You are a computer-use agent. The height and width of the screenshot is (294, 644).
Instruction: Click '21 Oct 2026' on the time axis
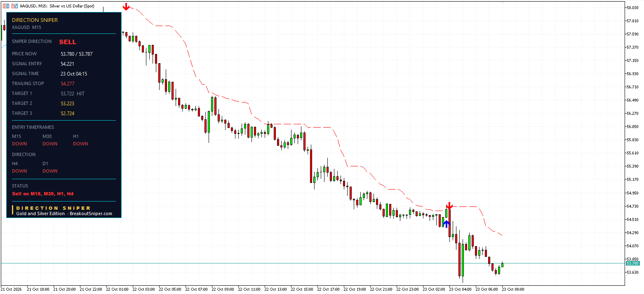(11, 289)
